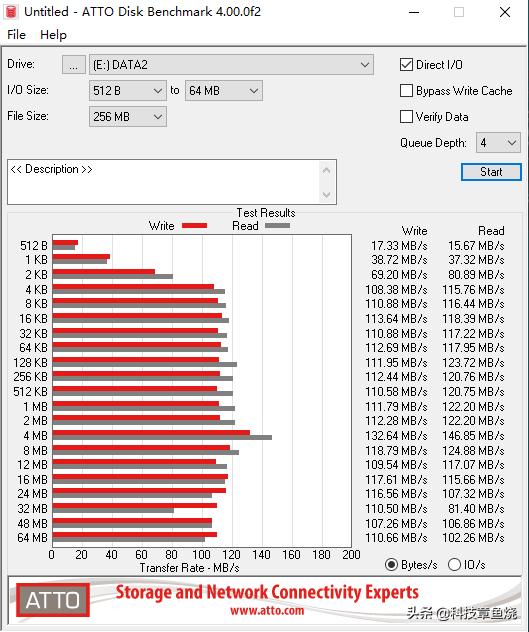Click the drive browse button with three dots
Image resolution: width=529 pixels, height=632 pixels.
(73, 65)
